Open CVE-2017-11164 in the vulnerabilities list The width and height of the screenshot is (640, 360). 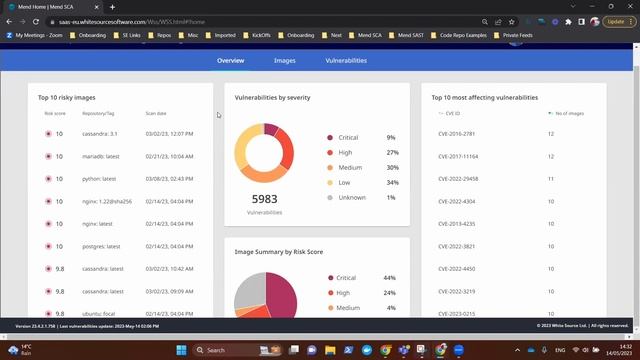click(458, 156)
